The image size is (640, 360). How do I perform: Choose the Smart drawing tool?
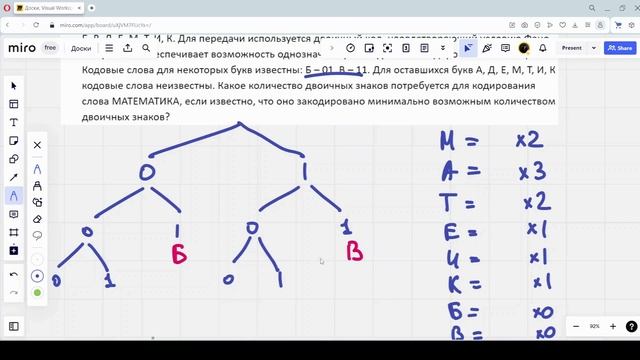pyautogui.click(x=37, y=202)
